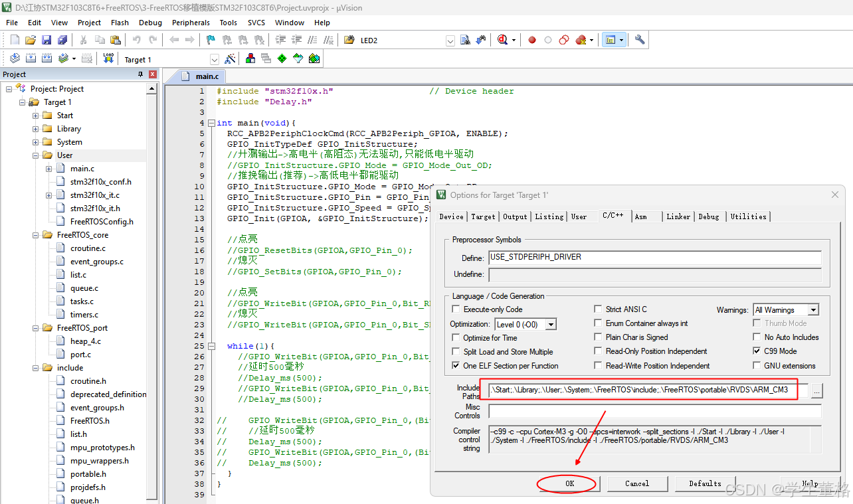The image size is (853, 504).
Task: Switch to the Debug tab in options dialog
Action: coord(709,216)
